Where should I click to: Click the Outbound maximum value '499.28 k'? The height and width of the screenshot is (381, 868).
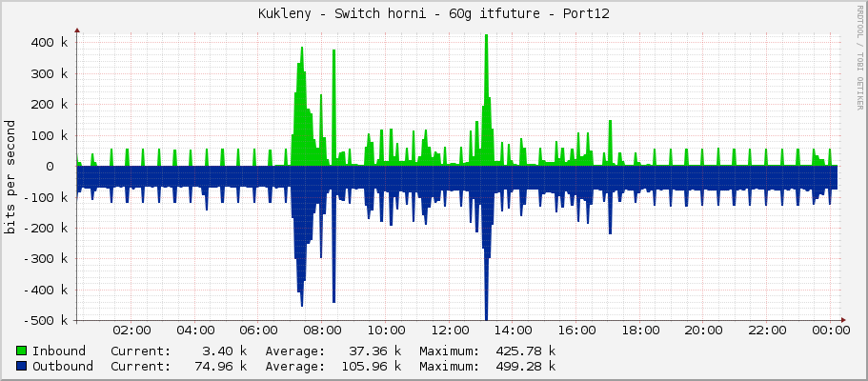click(525, 366)
